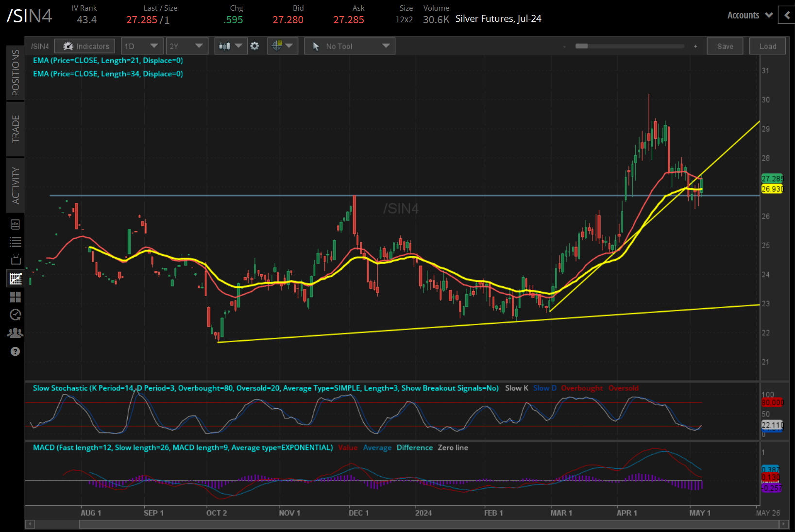Open the chart settings gear icon
Screen dimensions: 795x532
[x=254, y=46]
